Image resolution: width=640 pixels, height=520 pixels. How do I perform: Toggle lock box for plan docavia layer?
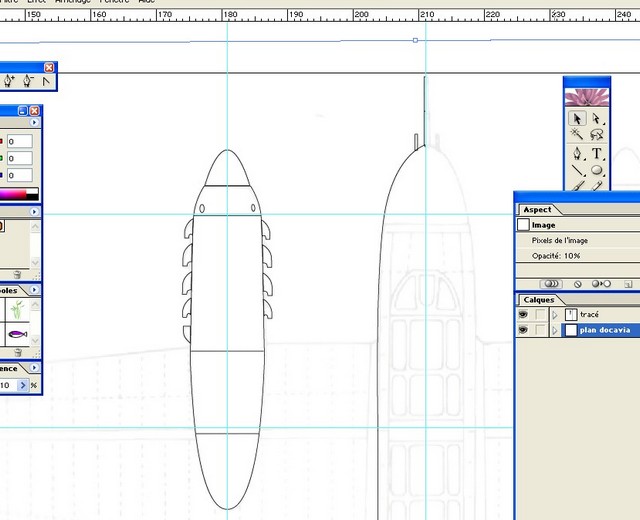[x=540, y=330]
